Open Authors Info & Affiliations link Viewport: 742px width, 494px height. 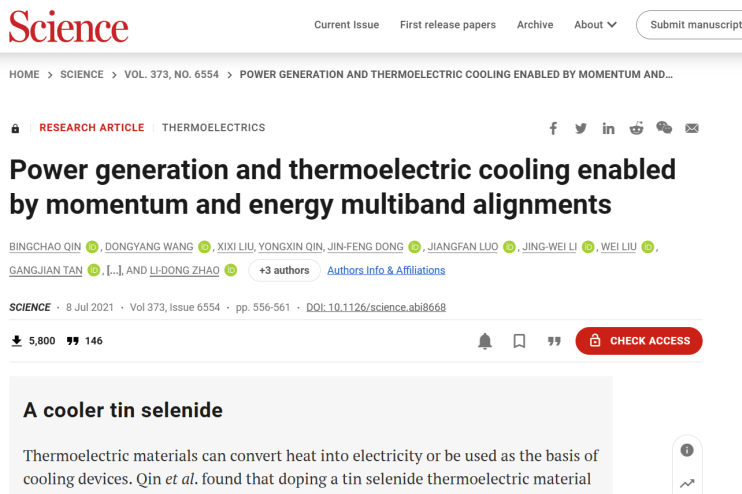[x=386, y=270]
